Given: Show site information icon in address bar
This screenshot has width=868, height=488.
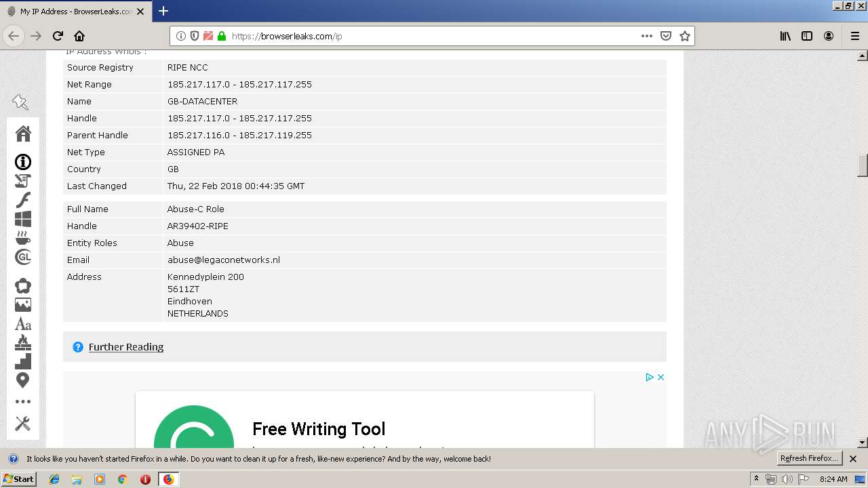Looking at the screenshot, I should pos(180,36).
